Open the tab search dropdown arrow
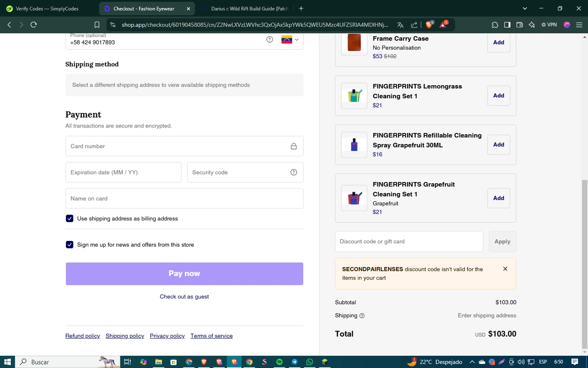This screenshot has height=368, width=588. (524, 9)
